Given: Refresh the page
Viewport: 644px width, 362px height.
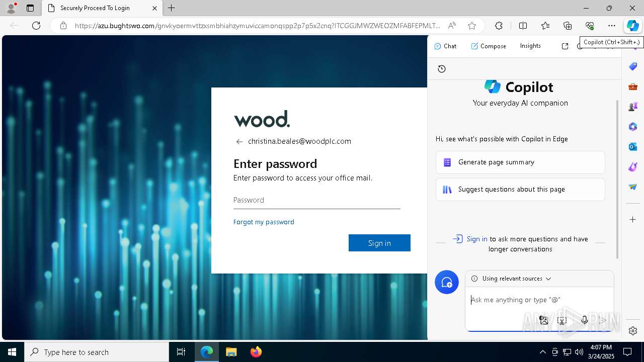Looking at the screenshot, I should coord(36,26).
